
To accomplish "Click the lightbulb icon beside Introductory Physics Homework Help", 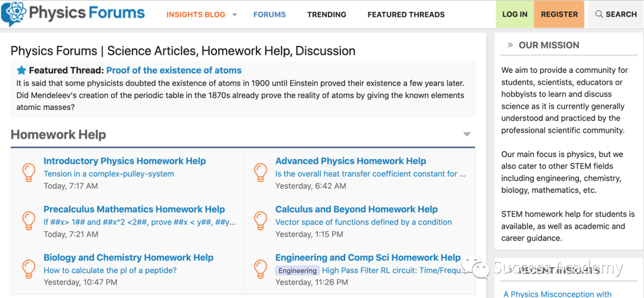I will pos(29,173).
